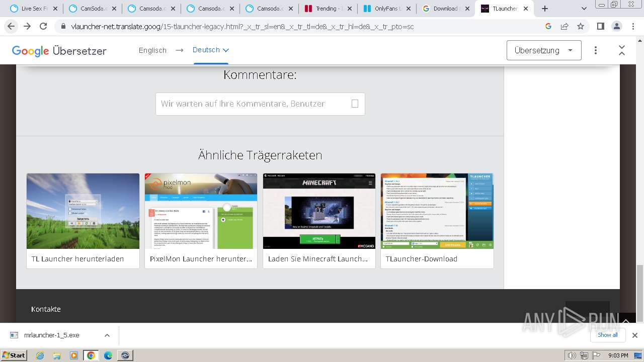The height and width of the screenshot is (362, 644).
Task: Share this page icon
Action: [x=565, y=26]
